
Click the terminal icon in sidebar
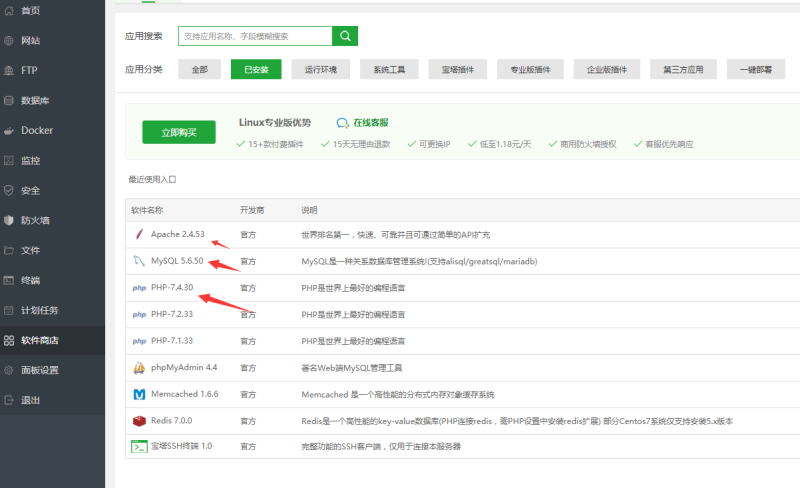9,280
